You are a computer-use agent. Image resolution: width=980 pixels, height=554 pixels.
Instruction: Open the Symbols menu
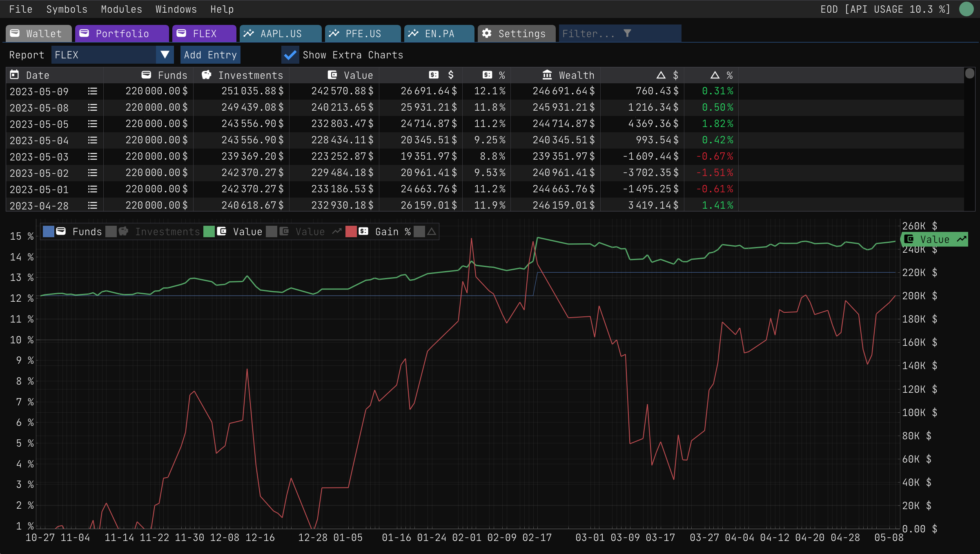coord(67,9)
